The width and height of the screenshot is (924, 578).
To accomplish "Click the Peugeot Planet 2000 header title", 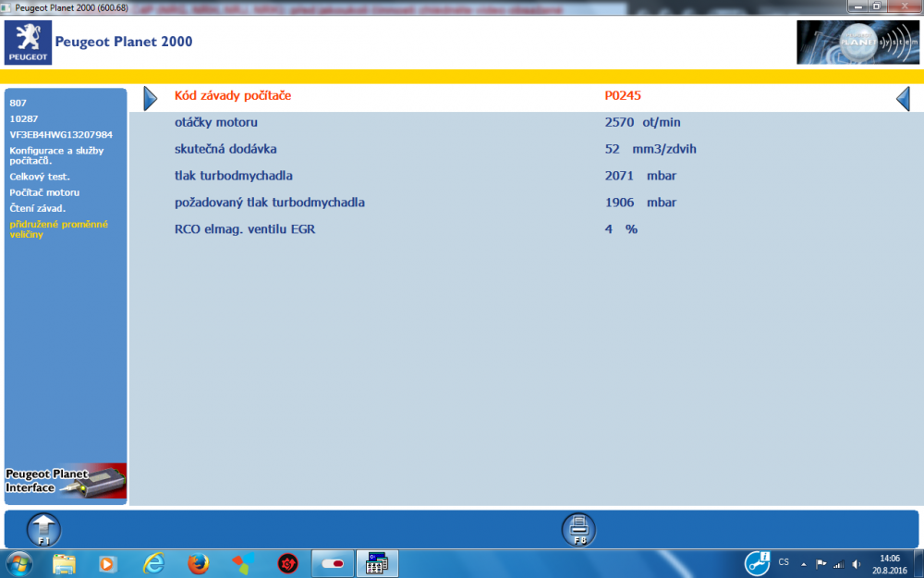I will click(x=124, y=42).
